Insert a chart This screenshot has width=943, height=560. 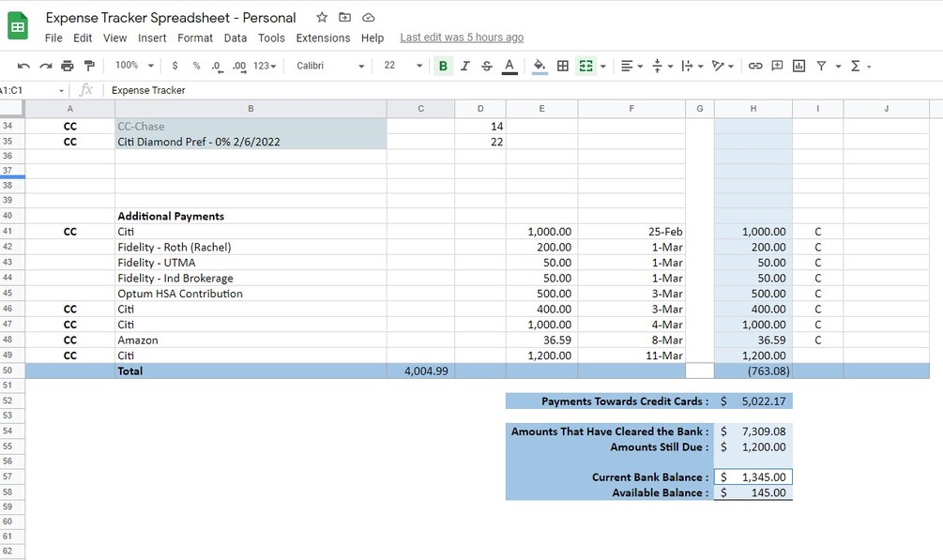799,66
